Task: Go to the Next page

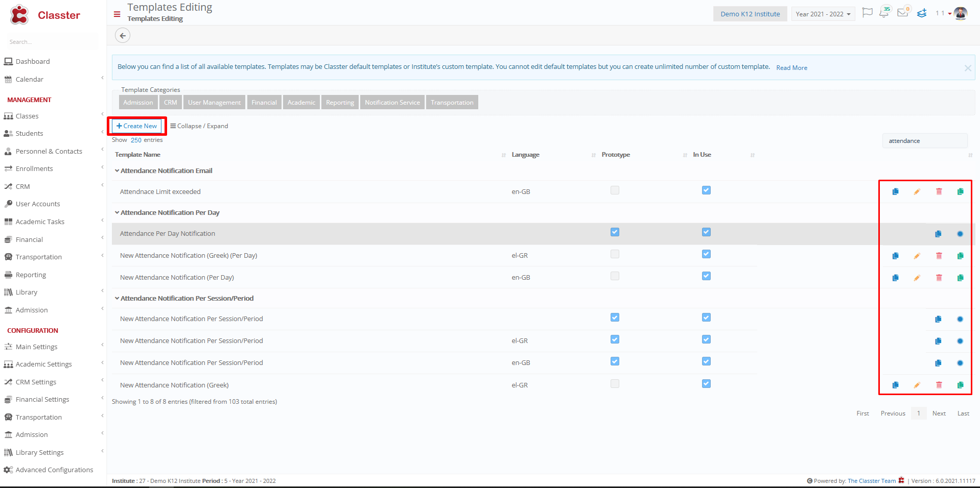Action: [939, 413]
